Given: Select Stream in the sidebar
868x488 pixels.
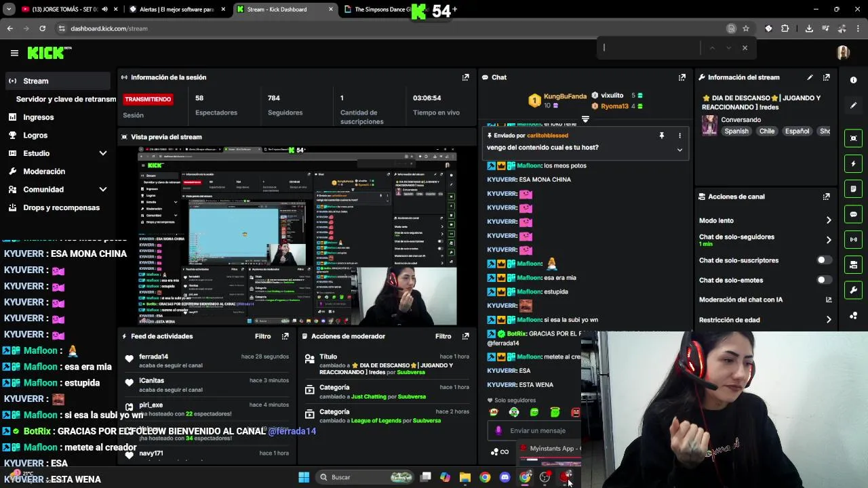Looking at the screenshot, I should (58, 81).
